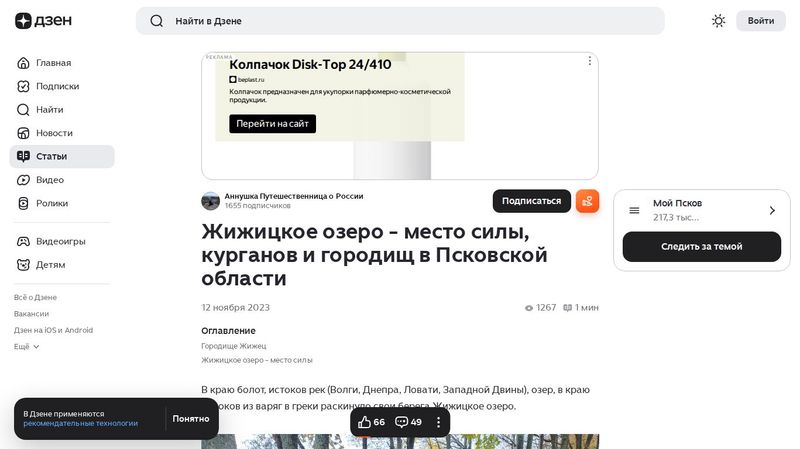Open comments via speech bubble icon
Viewport: 800px width, 449px height.
[401, 422]
